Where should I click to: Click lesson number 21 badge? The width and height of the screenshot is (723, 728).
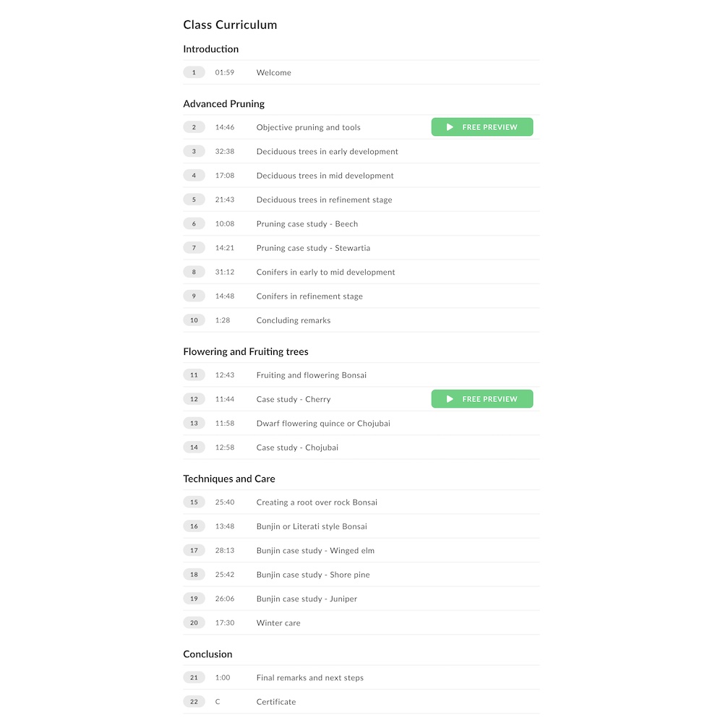point(194,678)
